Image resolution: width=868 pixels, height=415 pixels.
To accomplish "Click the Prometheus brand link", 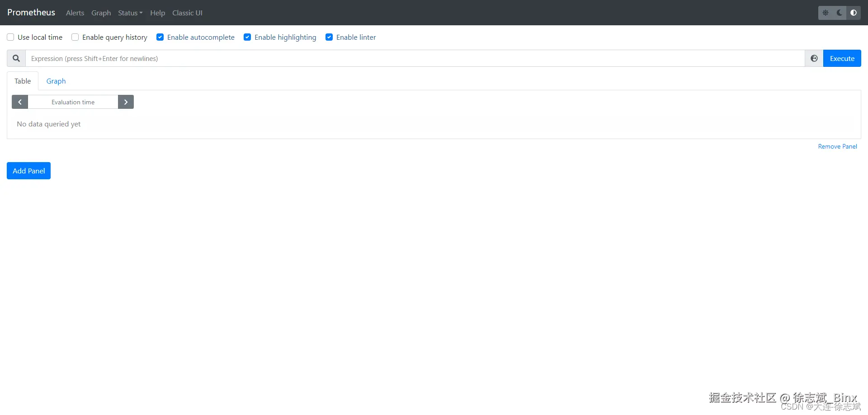I will (31, 12).
